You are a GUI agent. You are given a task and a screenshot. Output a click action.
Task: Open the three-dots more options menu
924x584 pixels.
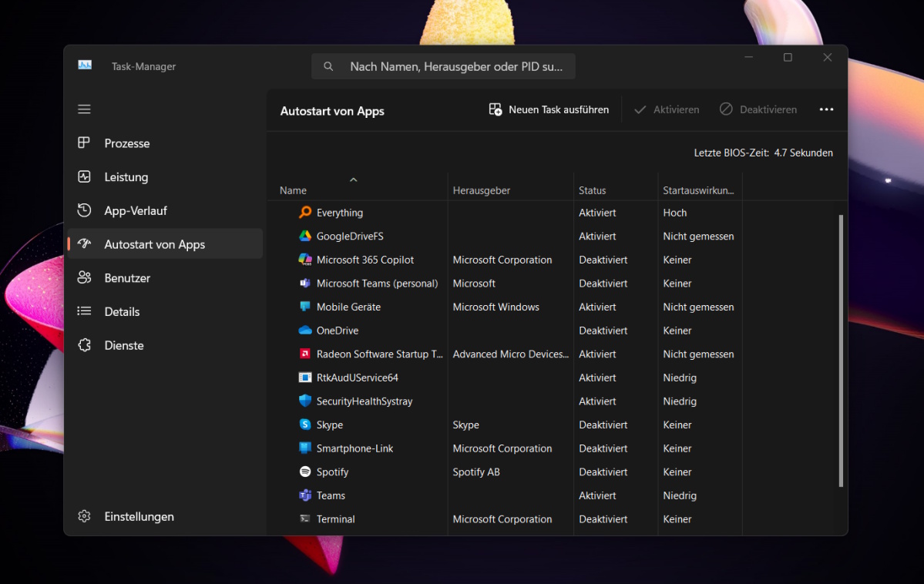(x=826, y=109)
